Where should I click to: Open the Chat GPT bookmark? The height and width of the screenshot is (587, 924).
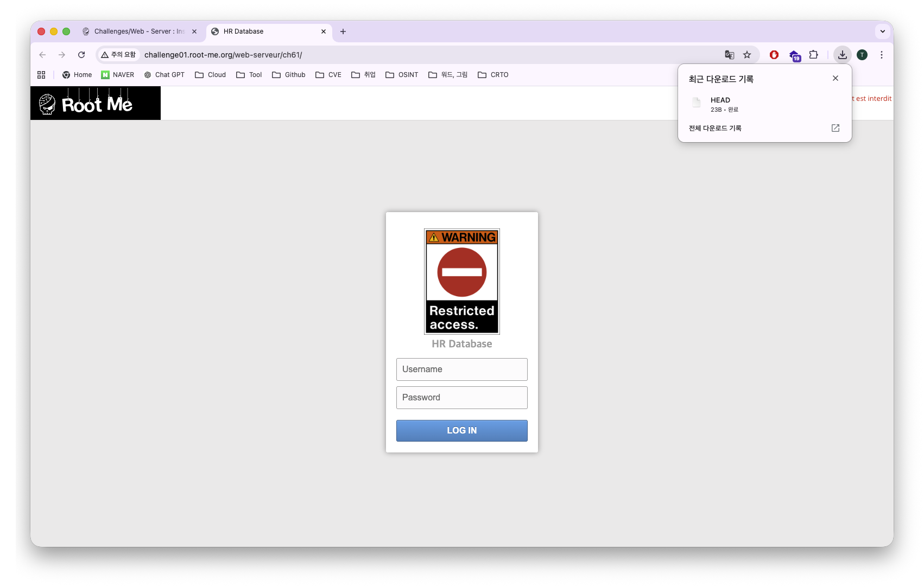point(164,75)
